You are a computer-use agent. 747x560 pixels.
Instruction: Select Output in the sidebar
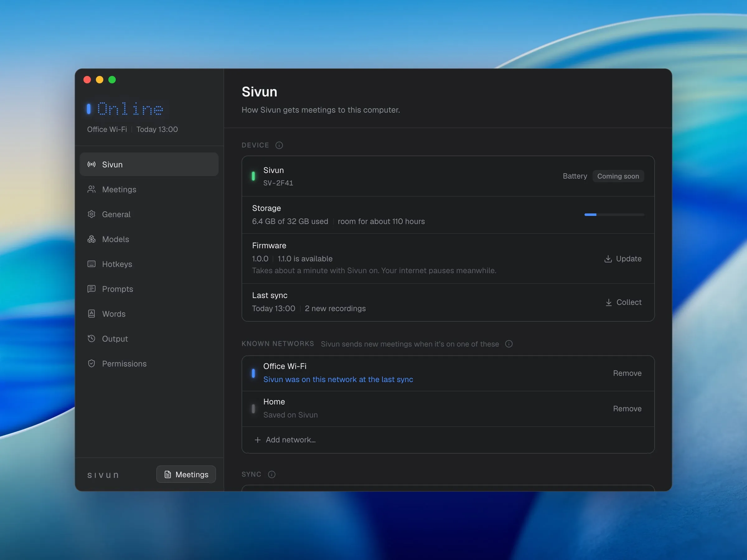(149, 338)
